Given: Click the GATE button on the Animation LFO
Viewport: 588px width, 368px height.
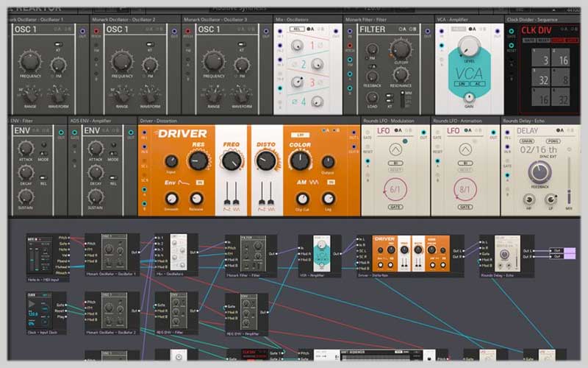Looking at the screenshot, I should 465,207.
